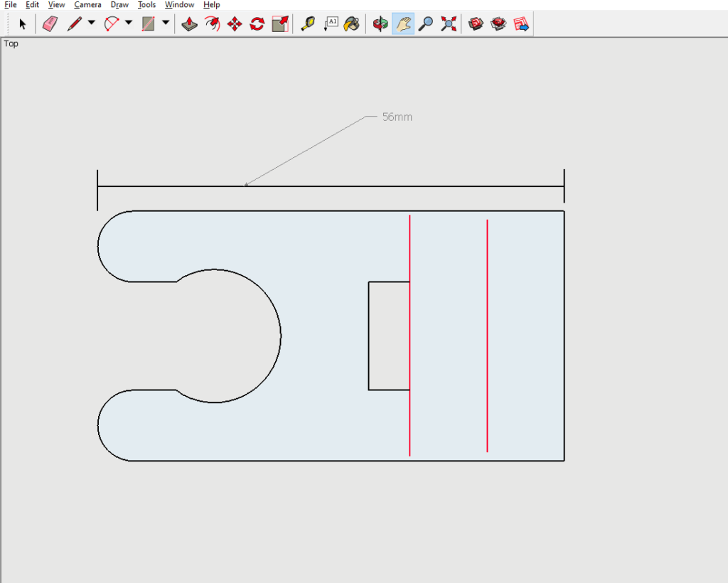Image resolution: width=728 pixels, height=583 pixels.
Task: Expand the Rectangle shape tool dropdown
Action: [x=166, y=23]
